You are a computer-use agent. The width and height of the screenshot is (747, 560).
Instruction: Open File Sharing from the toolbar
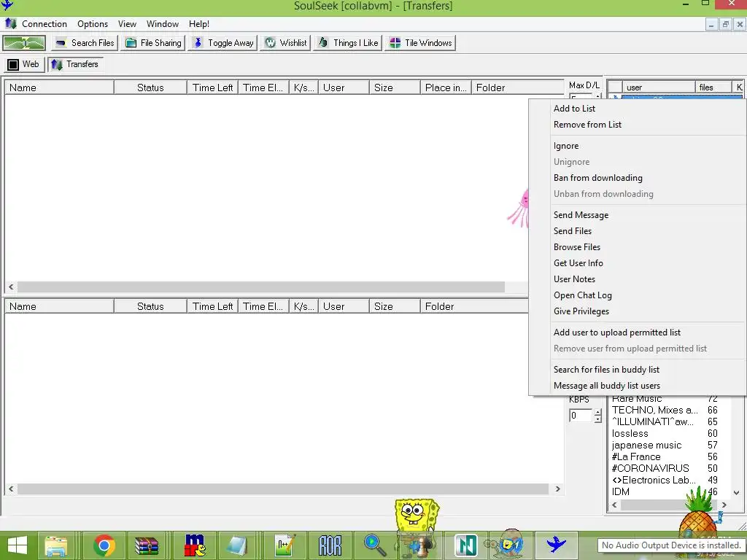coord(153,43)
